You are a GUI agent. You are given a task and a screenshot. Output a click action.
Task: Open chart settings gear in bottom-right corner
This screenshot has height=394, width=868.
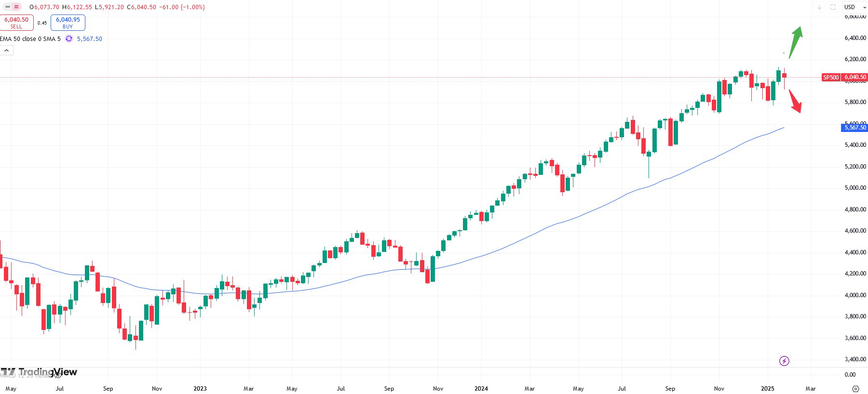point(855,388)
